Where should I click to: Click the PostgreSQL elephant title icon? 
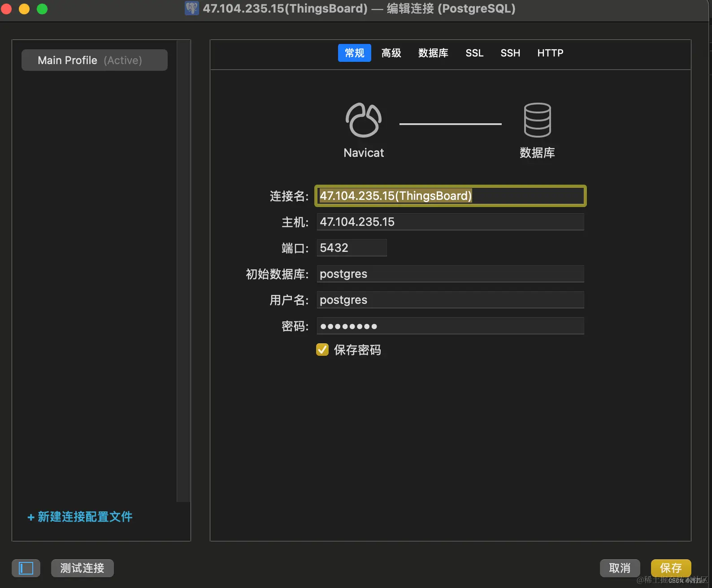click(x=192, y=9)
